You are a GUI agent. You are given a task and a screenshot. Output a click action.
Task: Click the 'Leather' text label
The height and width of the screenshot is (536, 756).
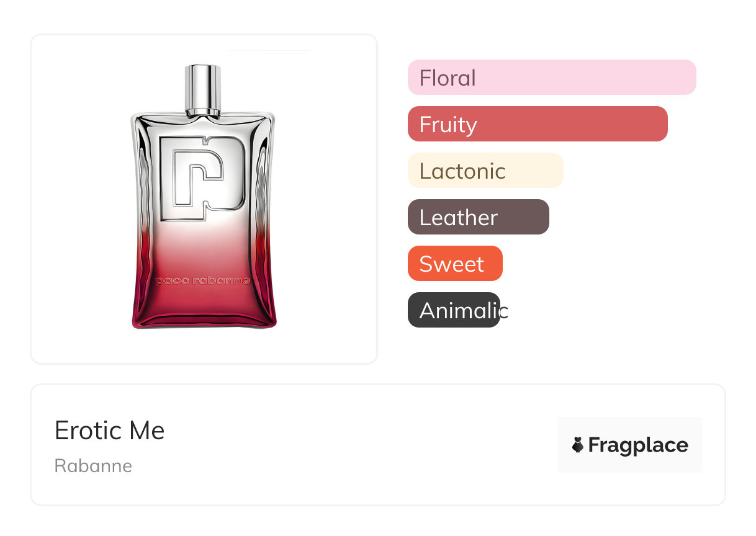coord(458,218)
